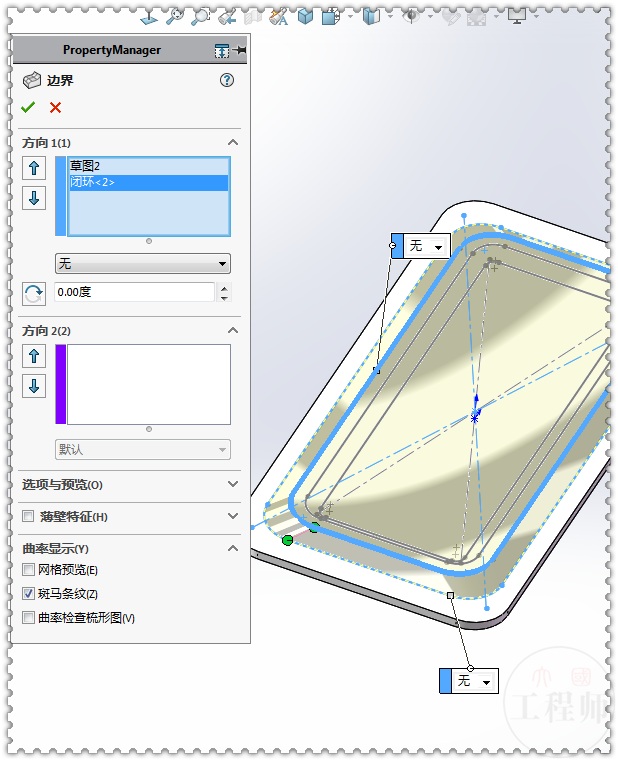The width and height of the screenshot is (618, 761).
Task: Collapse 曲率显示(Y) section
Action: click(x=233, y=548)
